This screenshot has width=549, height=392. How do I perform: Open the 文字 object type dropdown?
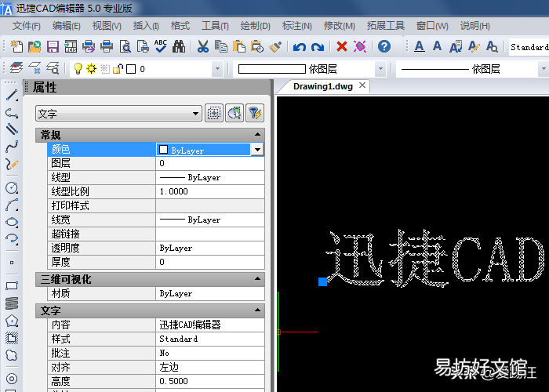(118, 114)
